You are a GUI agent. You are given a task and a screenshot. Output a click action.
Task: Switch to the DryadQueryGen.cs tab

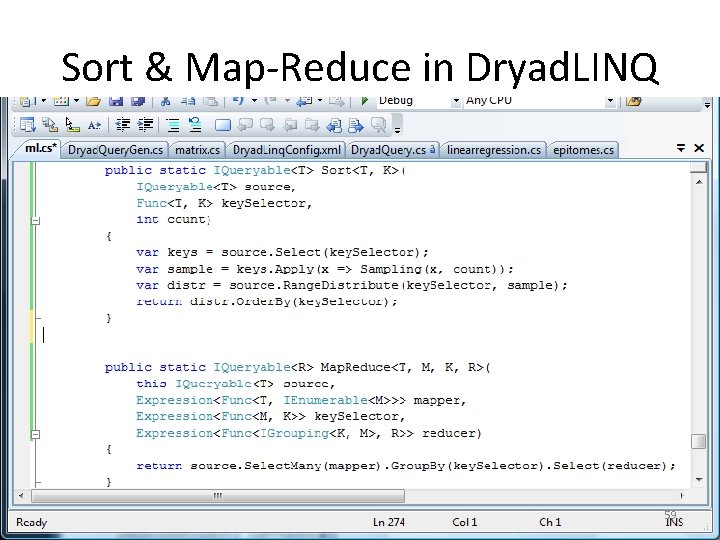point(115,150)
